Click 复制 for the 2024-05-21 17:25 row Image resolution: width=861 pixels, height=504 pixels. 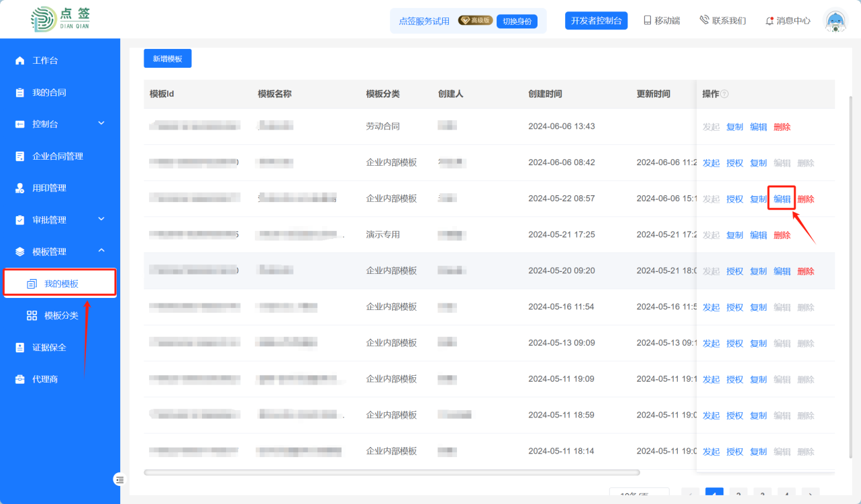pyautogui.click(x=735, y=236)
